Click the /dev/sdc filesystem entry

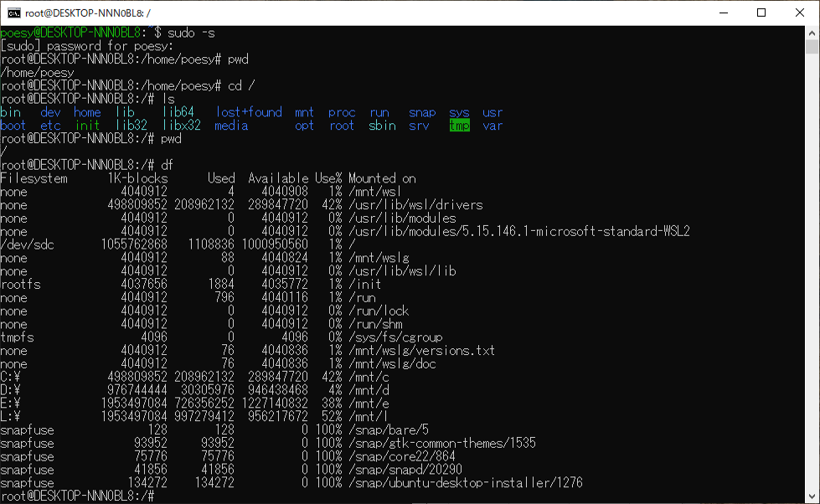click(x=27, y=244)
